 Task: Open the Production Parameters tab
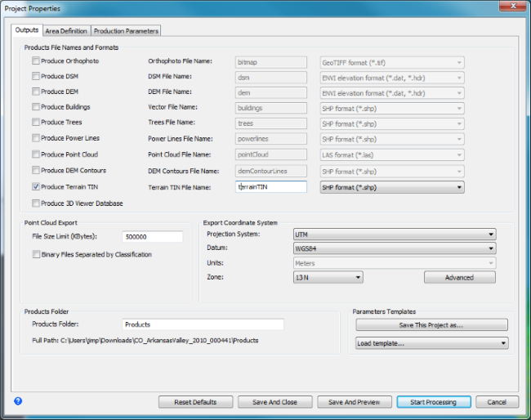(126, 30)
